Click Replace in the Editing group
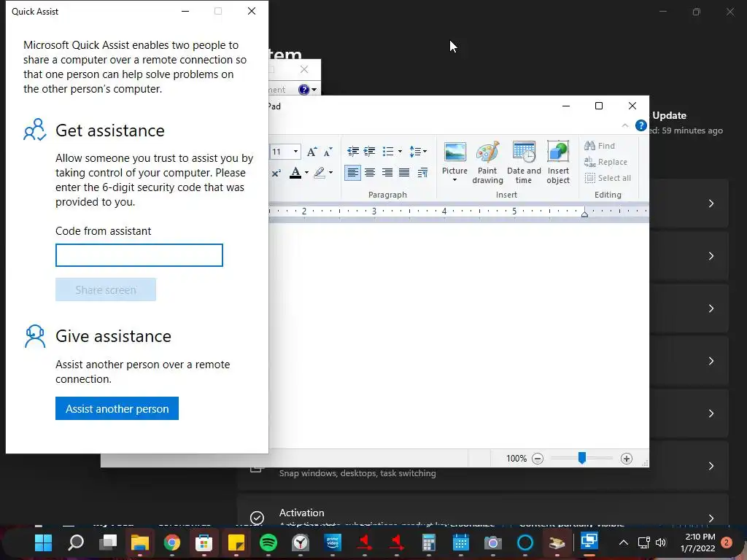This screenshot has width=747, height=560. 606,162
